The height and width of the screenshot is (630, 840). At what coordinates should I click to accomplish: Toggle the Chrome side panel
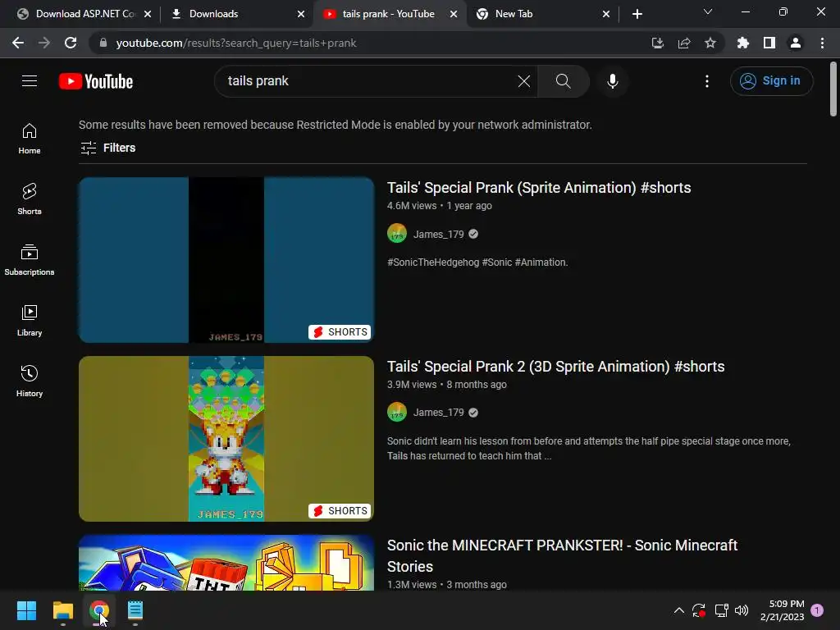(x=769, y=43)
